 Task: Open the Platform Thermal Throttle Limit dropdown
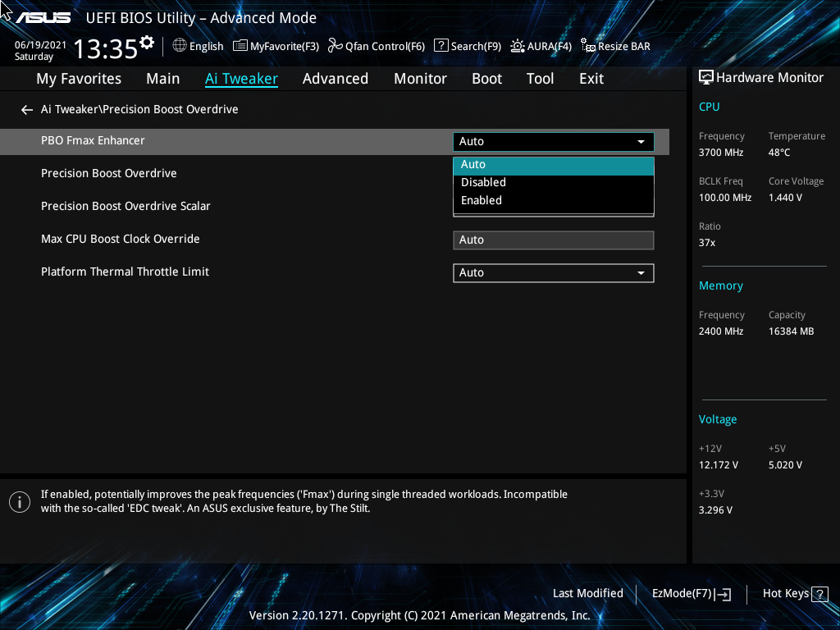(553, 272)
